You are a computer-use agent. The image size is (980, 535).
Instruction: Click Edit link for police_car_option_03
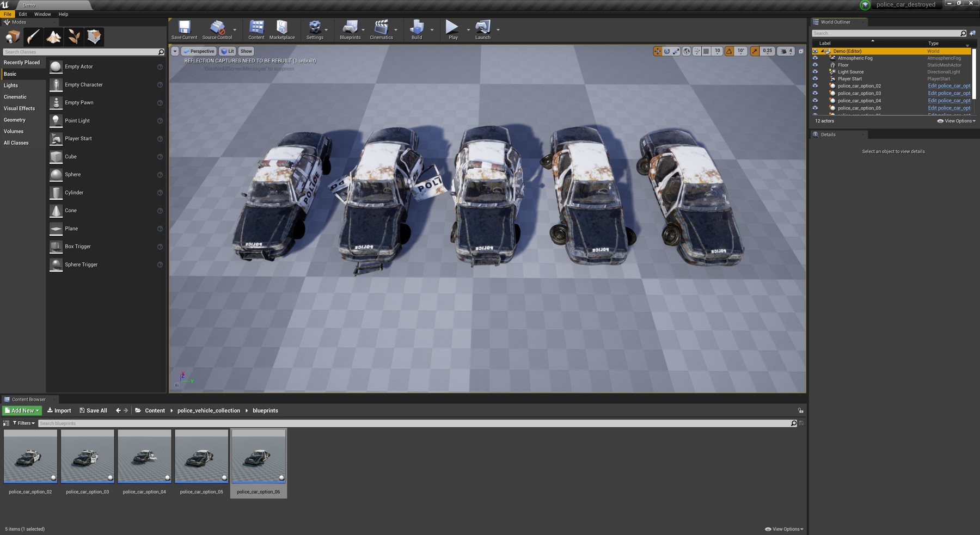[x=949, y=93]
